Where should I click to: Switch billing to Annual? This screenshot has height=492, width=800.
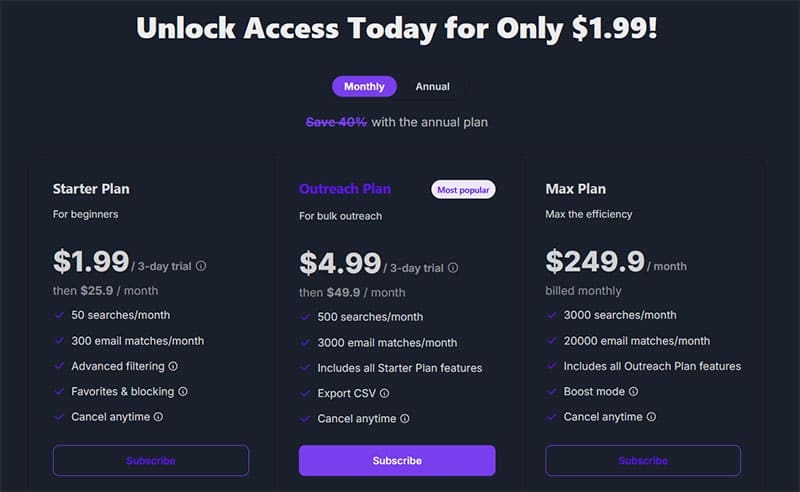433,87
